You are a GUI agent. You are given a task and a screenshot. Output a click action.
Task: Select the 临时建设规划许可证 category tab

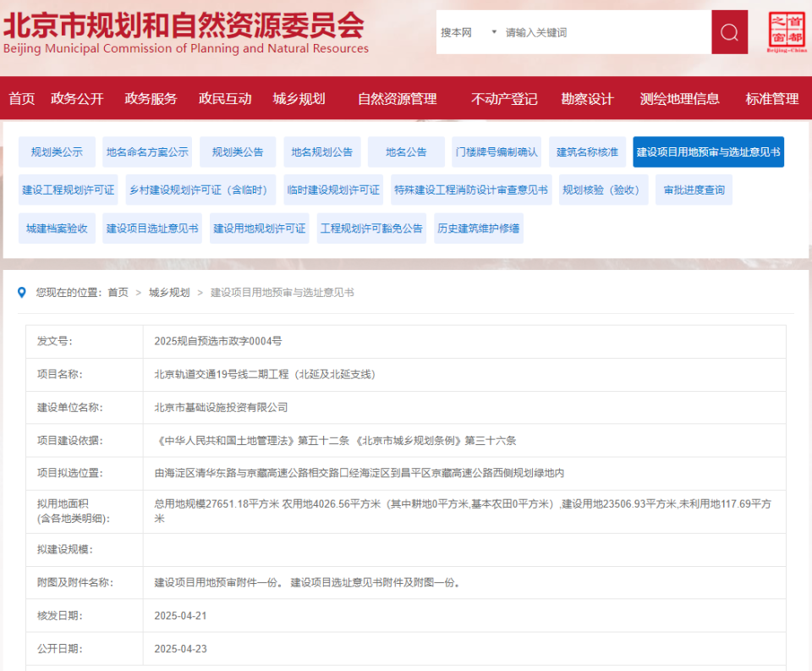[333, 190]
